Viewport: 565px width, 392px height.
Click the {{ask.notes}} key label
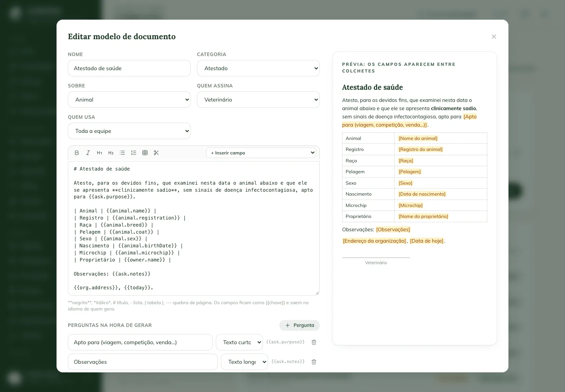pyautogui.click(x=288, y=362)
